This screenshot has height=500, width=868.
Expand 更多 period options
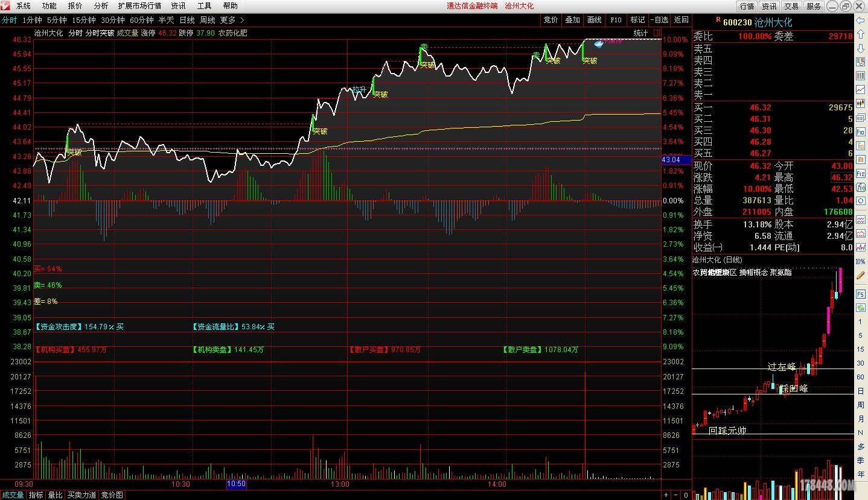point(232,20)
